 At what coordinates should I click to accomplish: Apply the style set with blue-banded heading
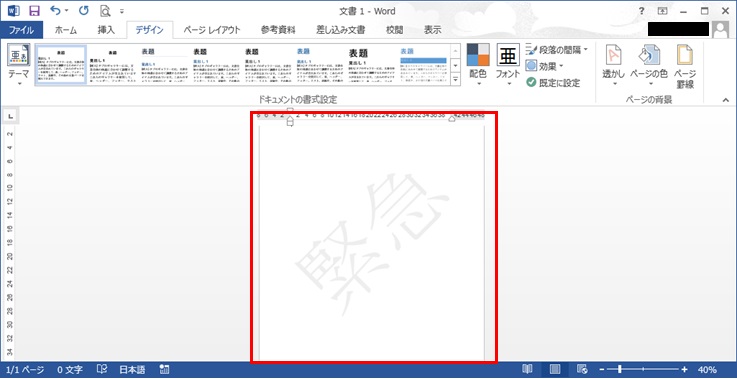pos(423,65)
